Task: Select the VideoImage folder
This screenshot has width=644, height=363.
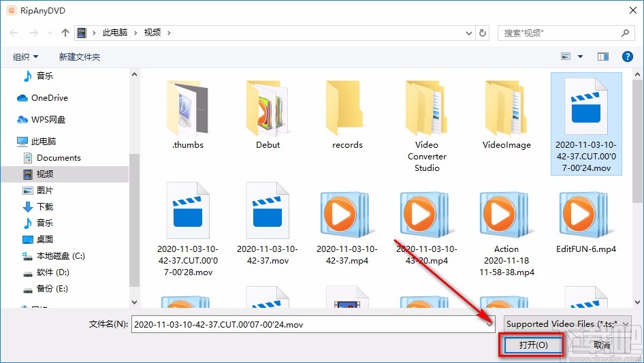Action: (506, 115)
